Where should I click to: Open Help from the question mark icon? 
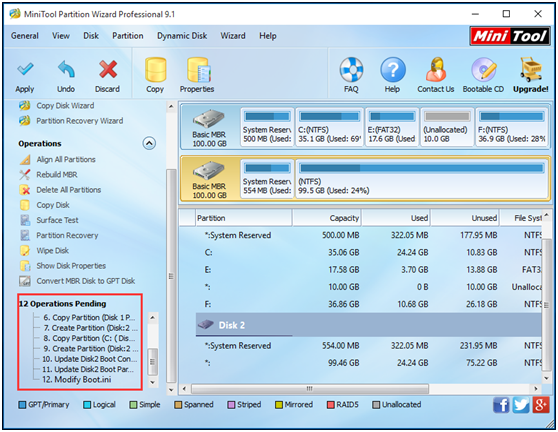click(x=392, y=75)
